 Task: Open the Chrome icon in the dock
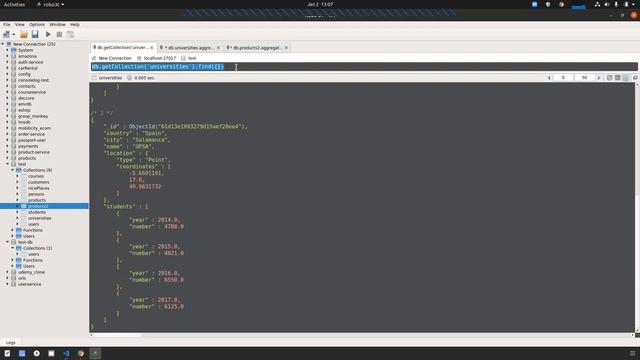tap(81, 353)
